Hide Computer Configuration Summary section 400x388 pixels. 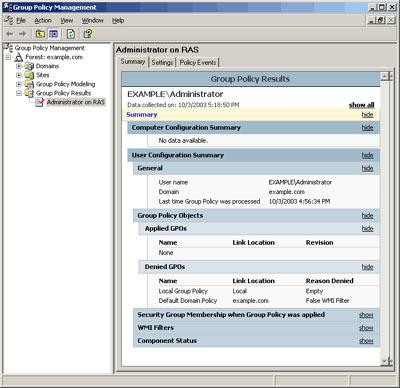tap(367, 128)
